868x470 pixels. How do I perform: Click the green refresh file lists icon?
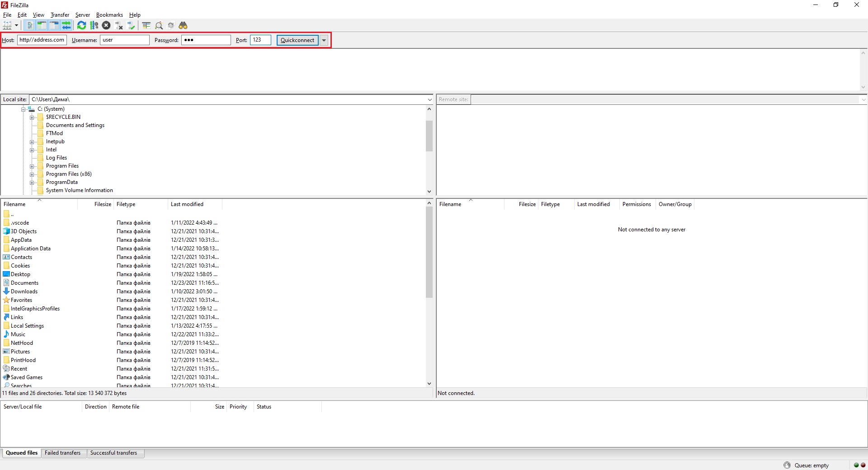81,25
